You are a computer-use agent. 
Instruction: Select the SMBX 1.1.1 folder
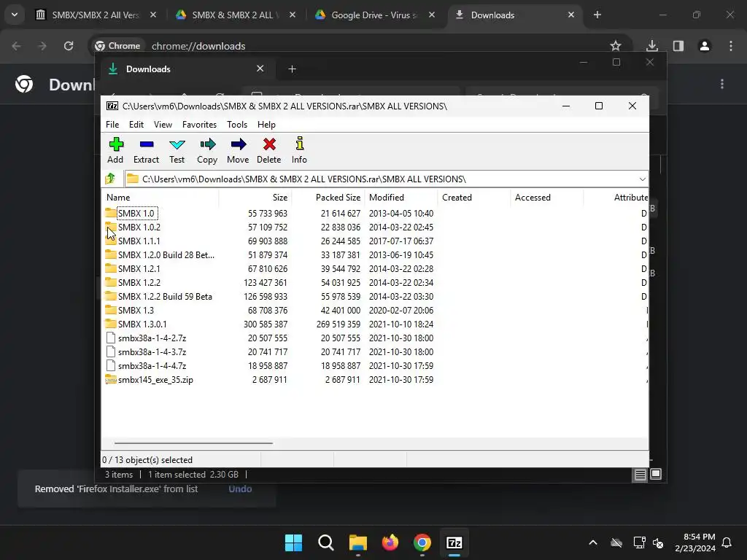coord(139,241)
